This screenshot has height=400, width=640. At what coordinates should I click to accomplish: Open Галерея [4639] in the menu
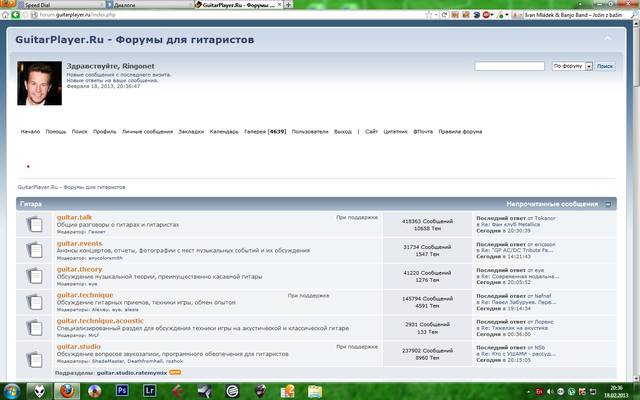click(x=265, y=131)
